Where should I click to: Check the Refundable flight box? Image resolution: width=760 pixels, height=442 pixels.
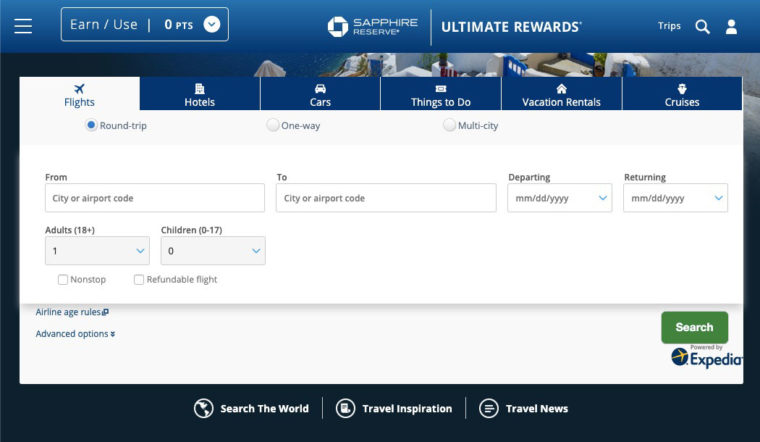pyautogui.click(x=139, y=280)
